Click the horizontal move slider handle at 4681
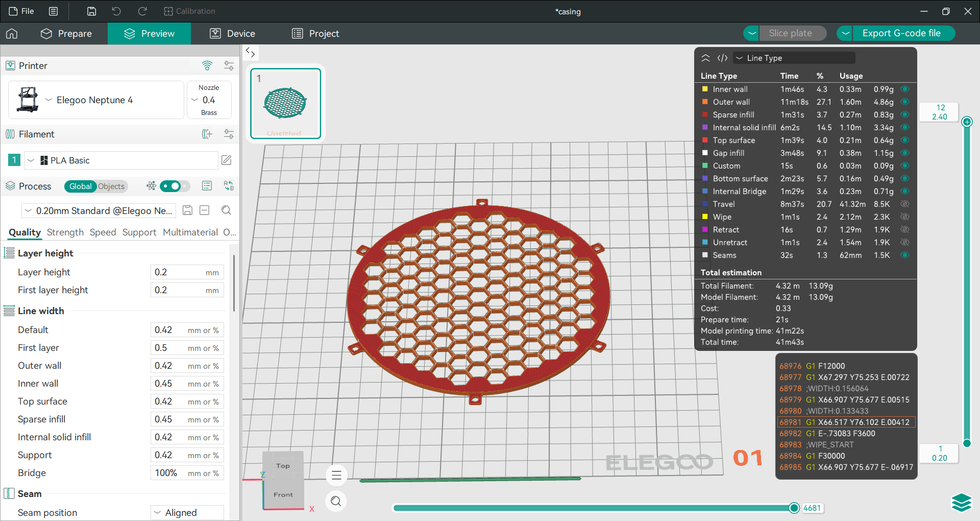The image size is (980, 521). pyautogui.click(x=794, y=508)
